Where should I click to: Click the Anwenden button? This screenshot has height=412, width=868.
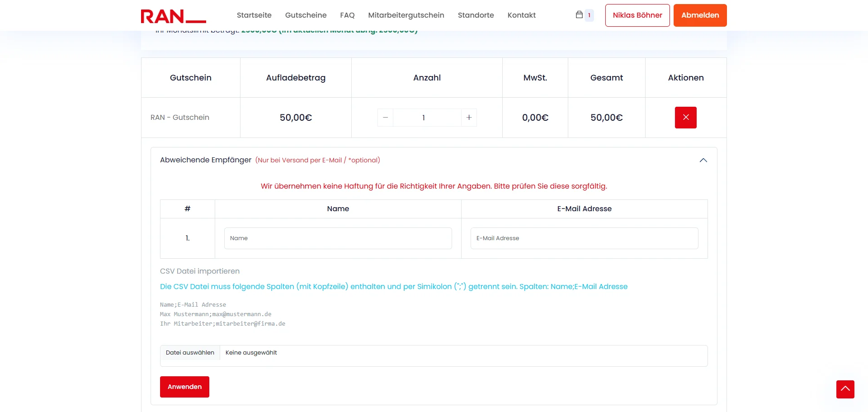click(x=184, y=387)
